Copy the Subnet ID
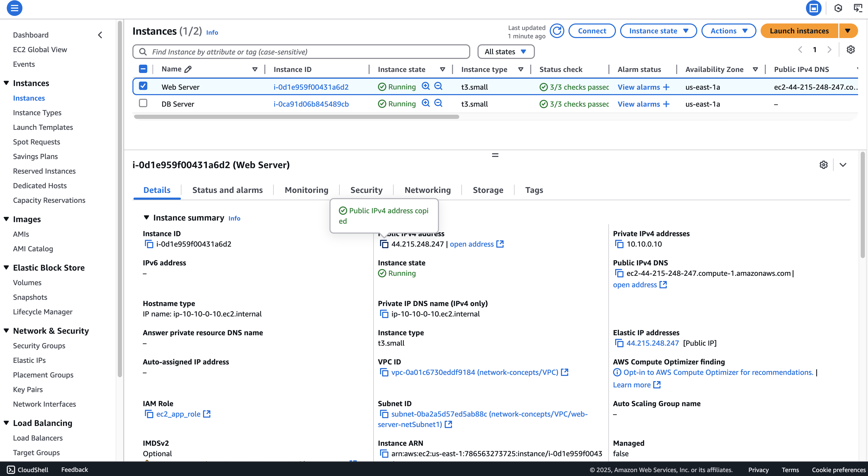Screen dimensions: 868x476 [384, 414]
